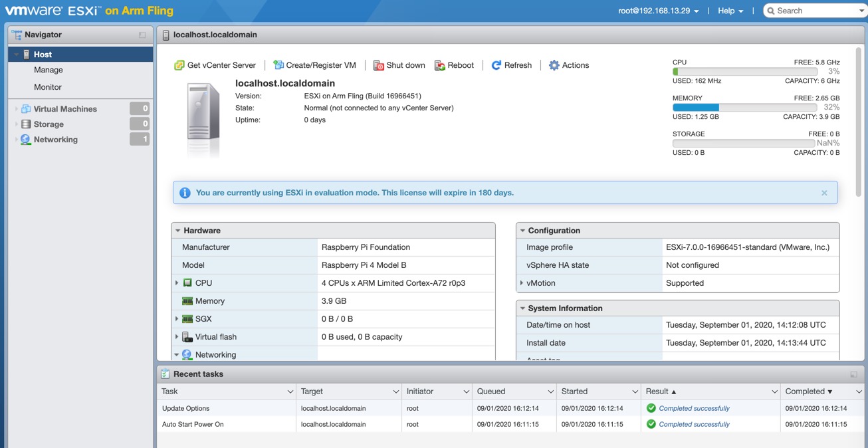Open the Help dropdown menu
Viewport: 868px width, 448px height.
[x=730, y=11]
